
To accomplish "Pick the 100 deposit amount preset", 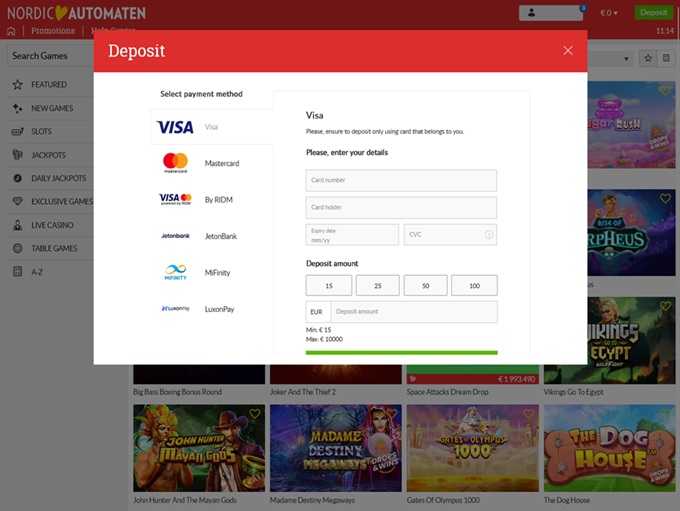I will [x=474, y=286].
